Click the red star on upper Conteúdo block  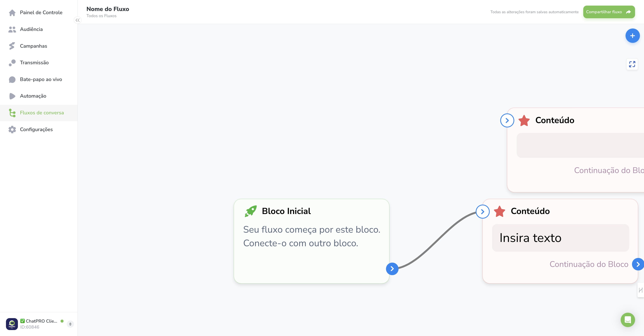(x=524, y=120)
